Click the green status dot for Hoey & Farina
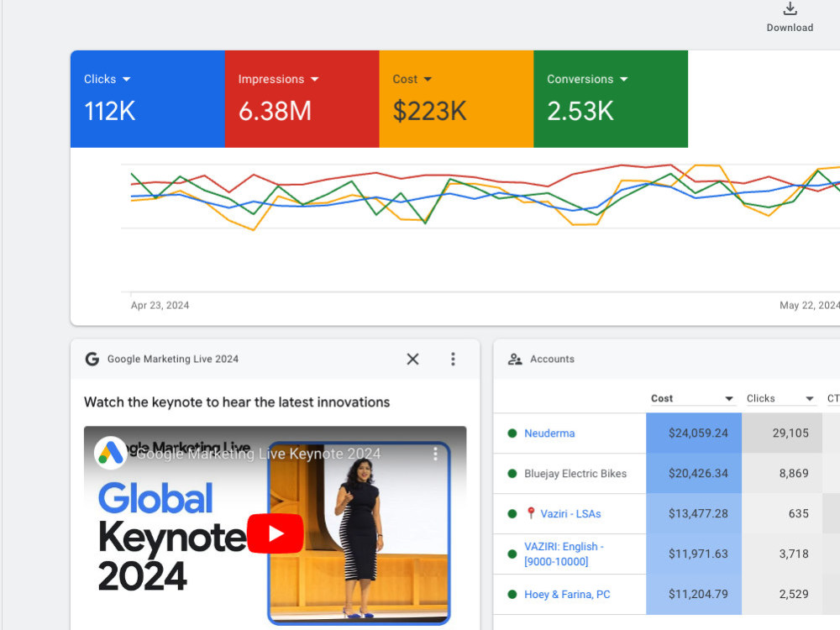This screenshot has height=630, width=840. (512, 594)
